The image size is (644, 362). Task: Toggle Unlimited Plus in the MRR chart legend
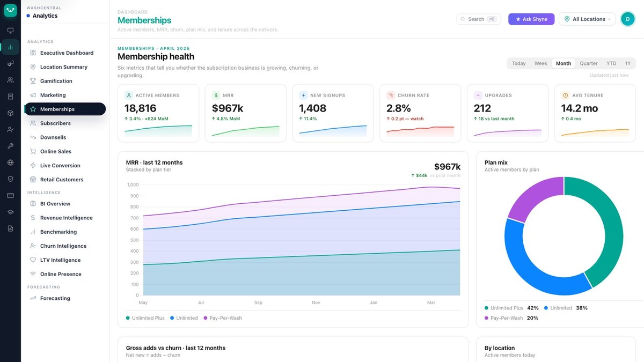pos(145,318)
